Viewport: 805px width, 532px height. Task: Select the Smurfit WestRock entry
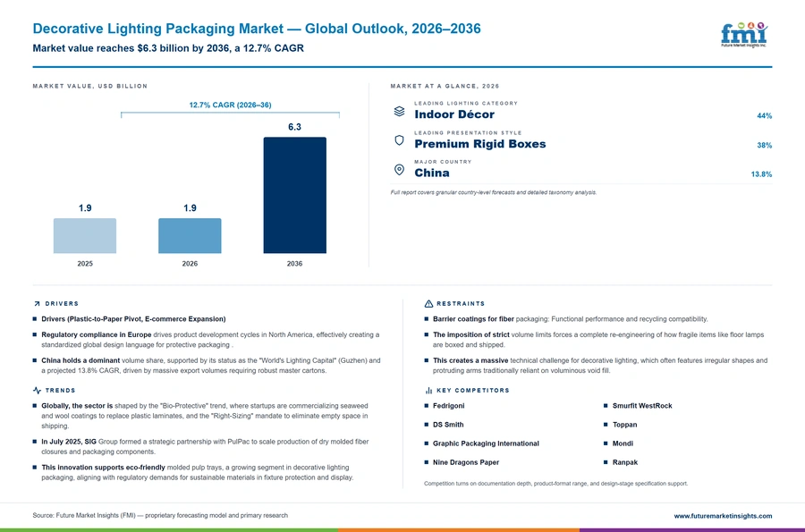click(642, 406)
